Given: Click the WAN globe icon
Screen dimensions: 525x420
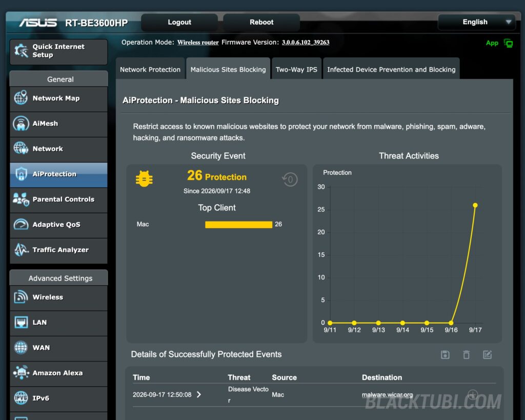Looking at the screenshot, I should point(21,347).
